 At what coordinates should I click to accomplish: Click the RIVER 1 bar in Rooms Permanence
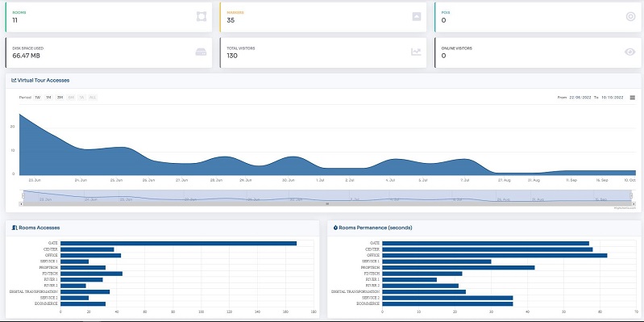409,280
